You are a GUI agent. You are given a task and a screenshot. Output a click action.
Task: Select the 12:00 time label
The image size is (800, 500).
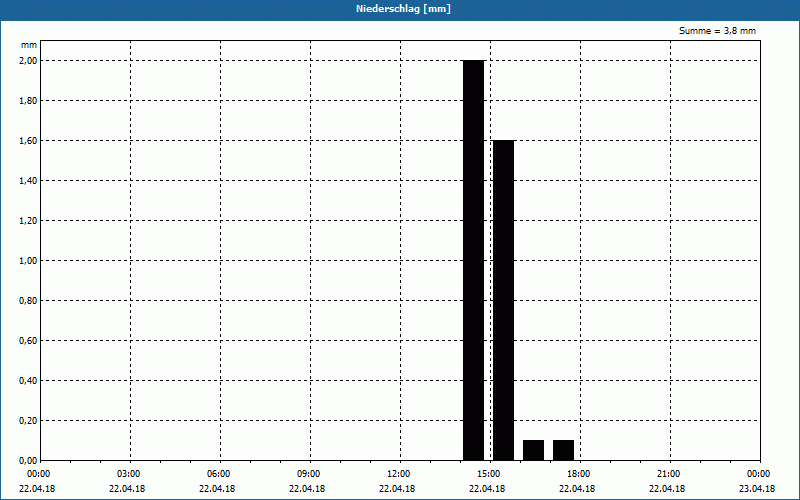pos(398,474)
